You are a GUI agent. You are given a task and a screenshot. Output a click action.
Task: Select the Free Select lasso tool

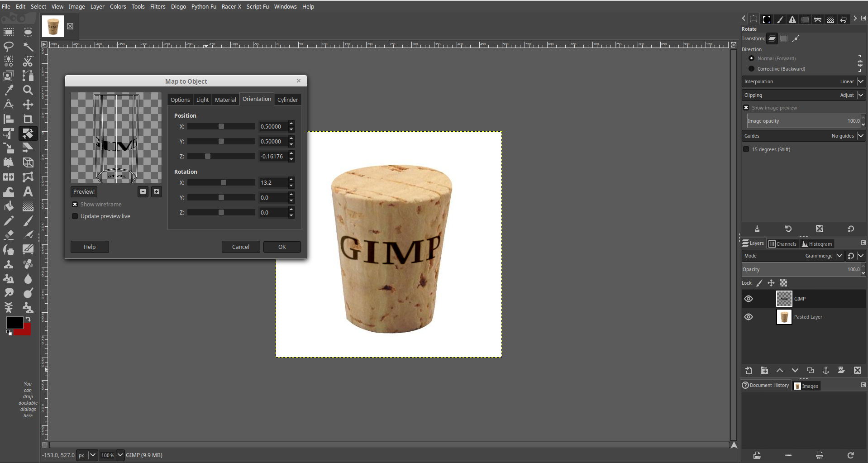coord(9,47)
